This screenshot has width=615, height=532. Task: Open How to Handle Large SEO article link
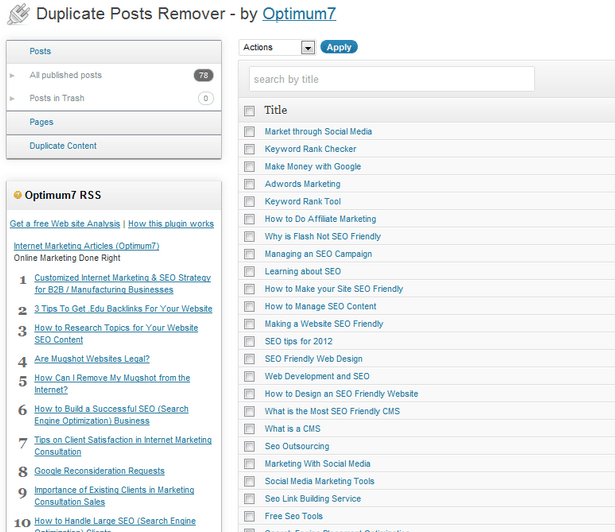pos(115,525)
